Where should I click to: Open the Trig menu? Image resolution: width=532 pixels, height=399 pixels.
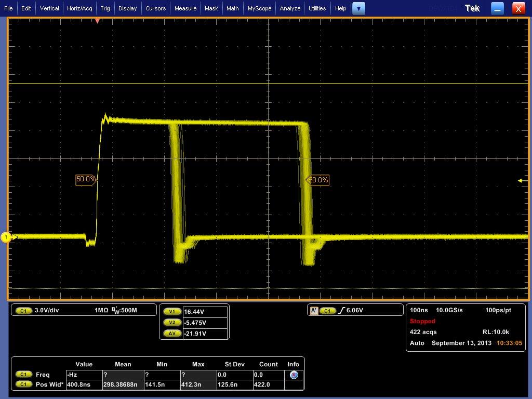click(105, 8)
